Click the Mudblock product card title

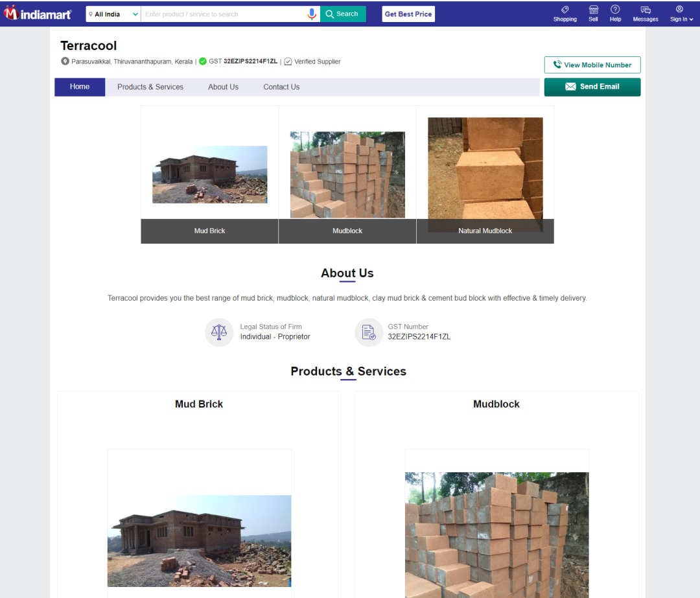click(x=496, y=404)
